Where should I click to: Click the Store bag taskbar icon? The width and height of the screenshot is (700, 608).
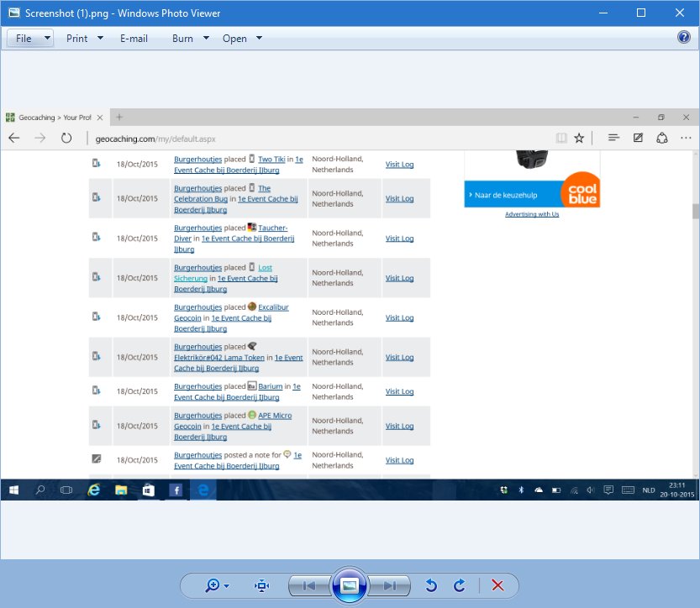coord(148,490)
